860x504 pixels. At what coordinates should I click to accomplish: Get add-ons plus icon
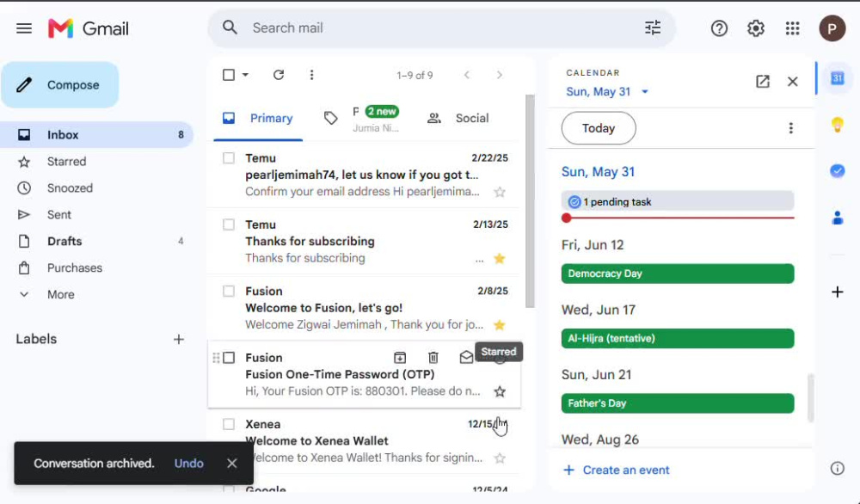(x=837, y=292)
